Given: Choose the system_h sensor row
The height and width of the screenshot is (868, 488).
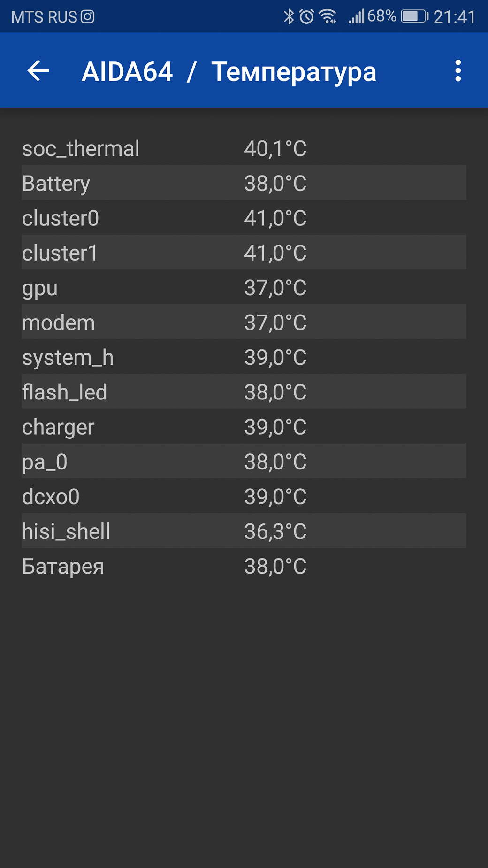Looking at the screenshot, I should pyautogui.click(x=244, y=357).
